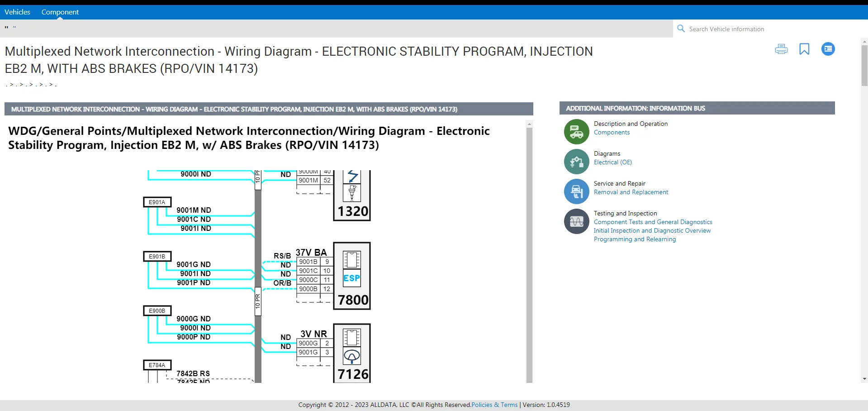
Task: Open the Electrical (OE) diagrams link
Action: pos(613,162)
